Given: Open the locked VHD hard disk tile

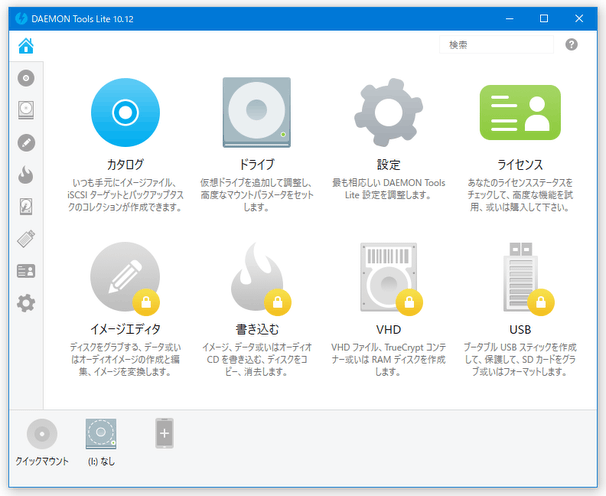Looking at the screenshot, I should (390, 278).
